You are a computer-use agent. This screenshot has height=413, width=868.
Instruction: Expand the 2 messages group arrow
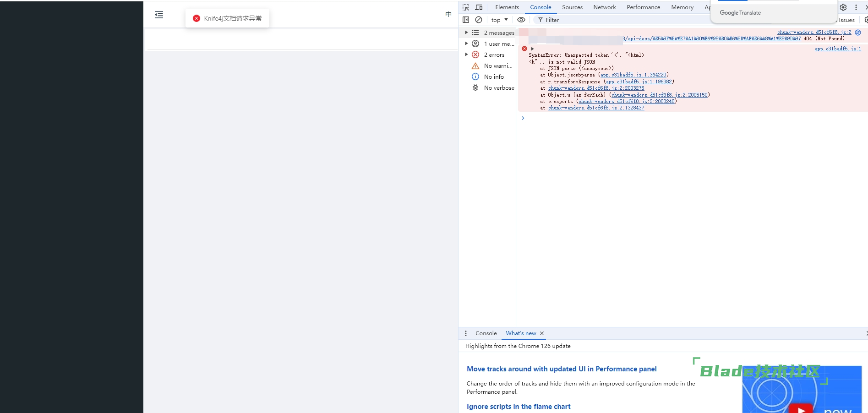[466, 33]
